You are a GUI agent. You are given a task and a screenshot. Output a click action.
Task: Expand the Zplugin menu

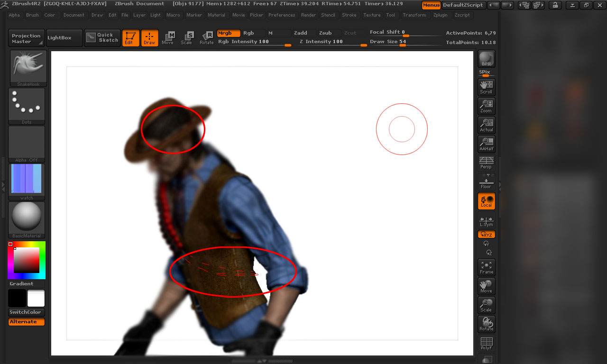point(440,15)
